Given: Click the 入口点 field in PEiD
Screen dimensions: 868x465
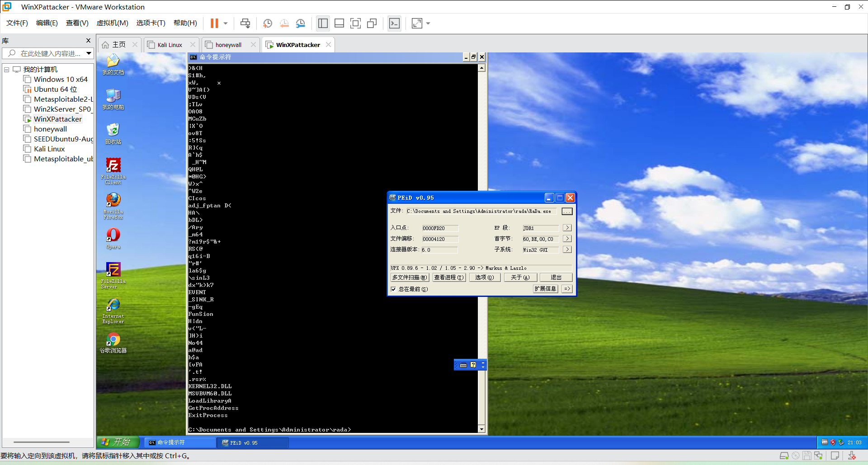Looking at the screenshot, I should click(440, 228).
